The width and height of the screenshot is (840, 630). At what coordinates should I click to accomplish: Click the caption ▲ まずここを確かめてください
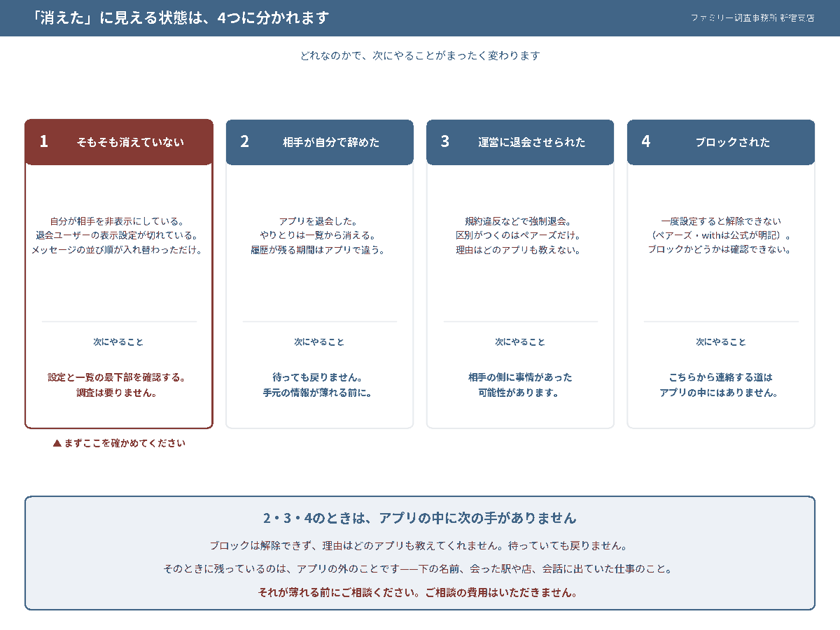[119, 443]
